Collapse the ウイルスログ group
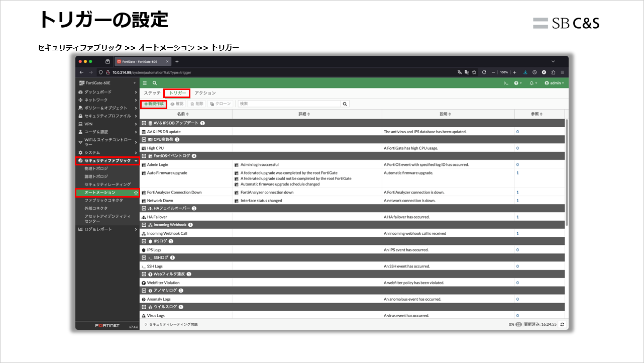Viewport: 644px width, 363px height. [x=144, y=307]
